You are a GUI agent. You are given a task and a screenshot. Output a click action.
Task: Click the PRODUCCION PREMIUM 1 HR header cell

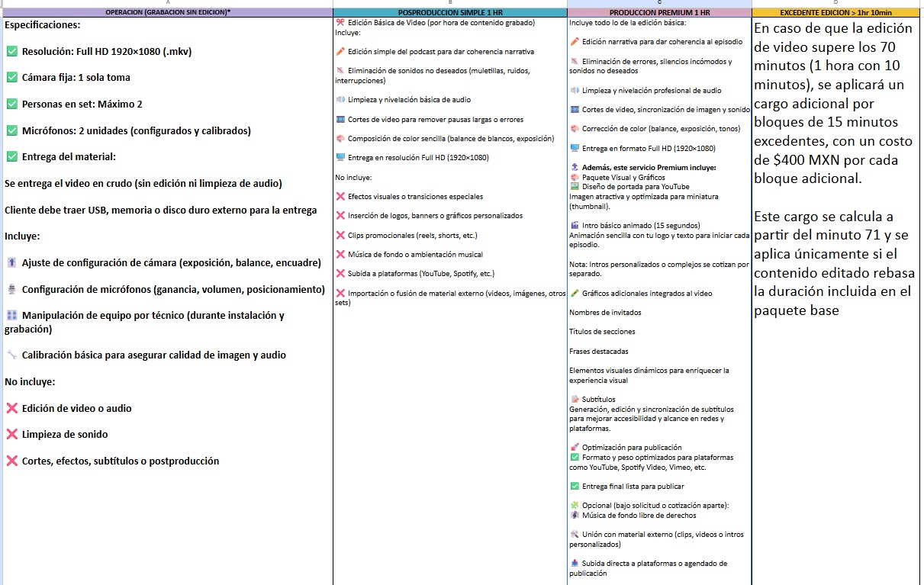click(x=659, y=13)
